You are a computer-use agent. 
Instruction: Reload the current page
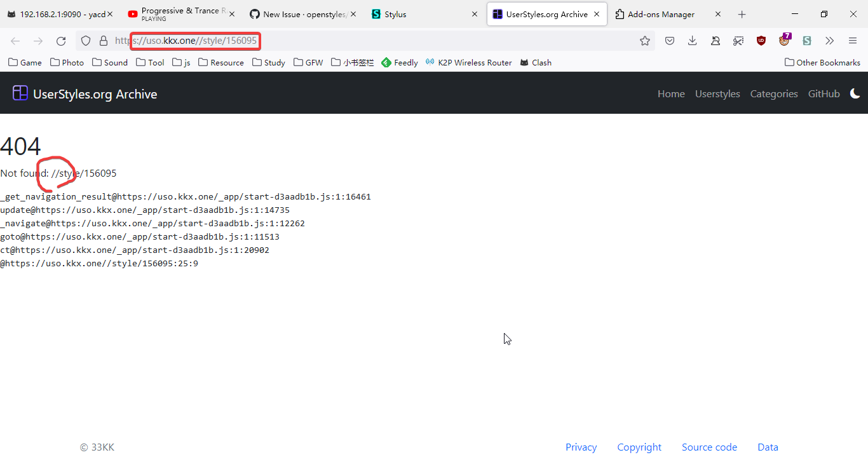pos(61,40)
